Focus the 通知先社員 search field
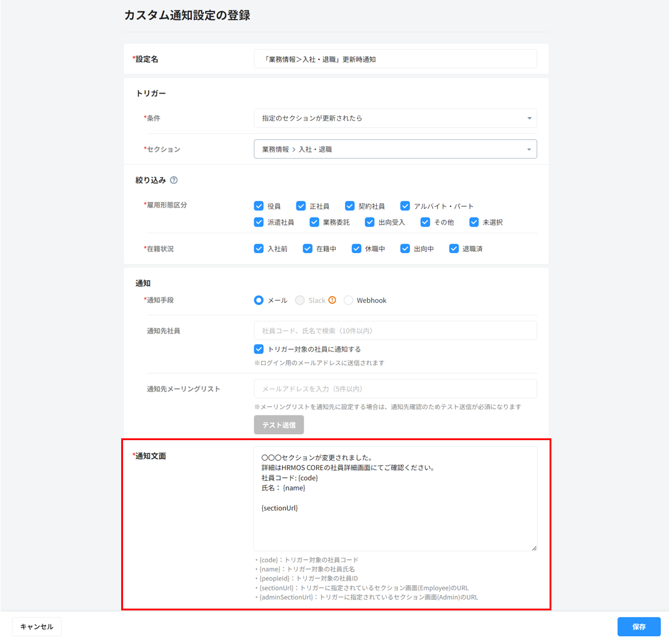The height and width of the screenshot is (644, 669). tap(395, 330)
